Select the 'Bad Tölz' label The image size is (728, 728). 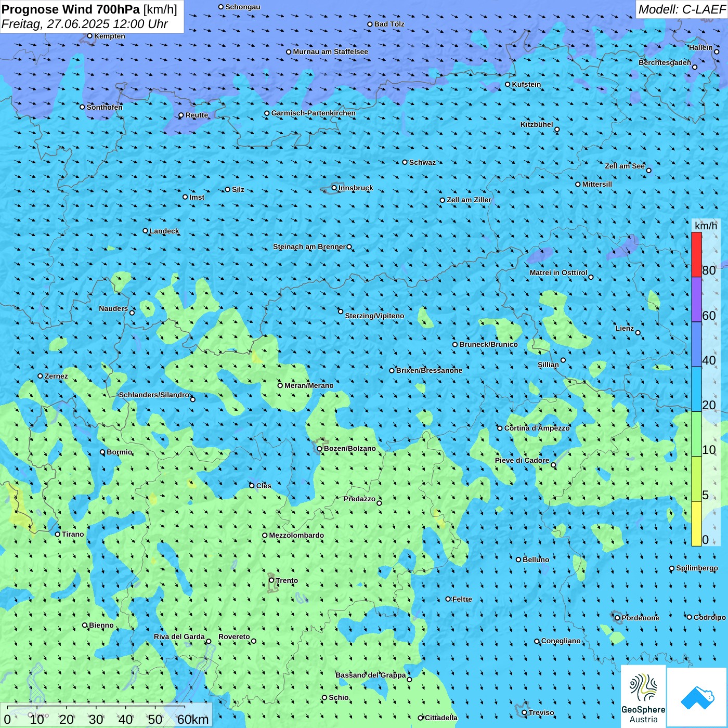point(389,24)
